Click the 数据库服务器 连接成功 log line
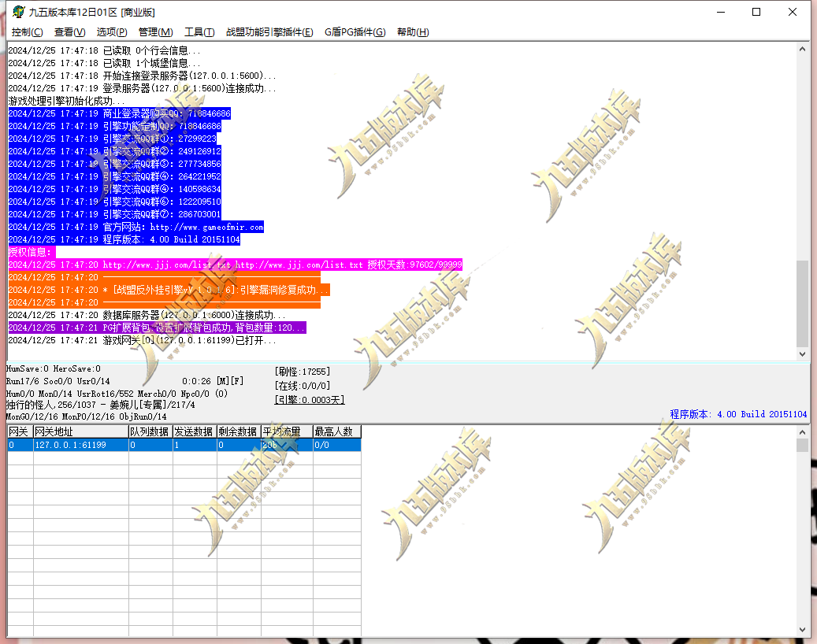 pyautogui.click(x=147, y=315)
